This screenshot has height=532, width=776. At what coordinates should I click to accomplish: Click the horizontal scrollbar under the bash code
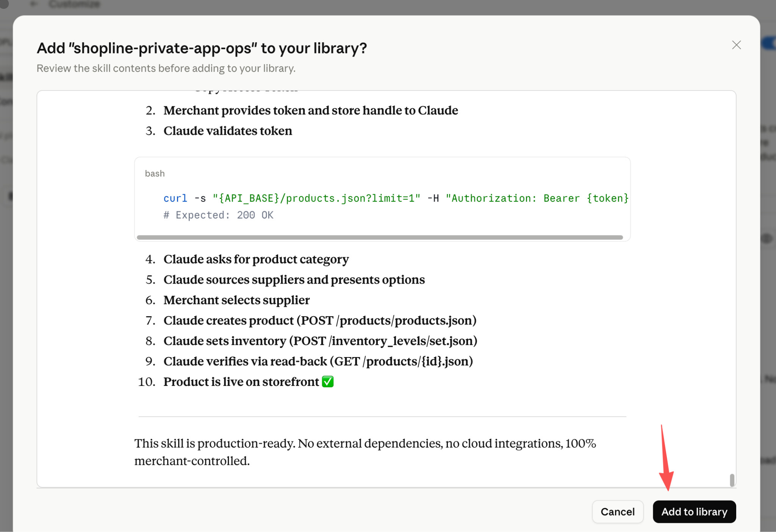click(x=380, y=237)
